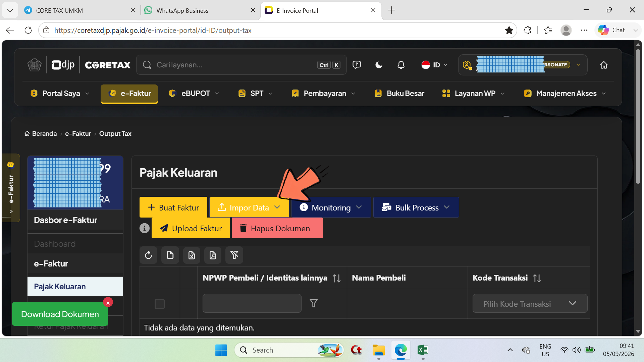Click the Buat Faktur button
Screen dimensions: 644x362
(x=173, y=207)
